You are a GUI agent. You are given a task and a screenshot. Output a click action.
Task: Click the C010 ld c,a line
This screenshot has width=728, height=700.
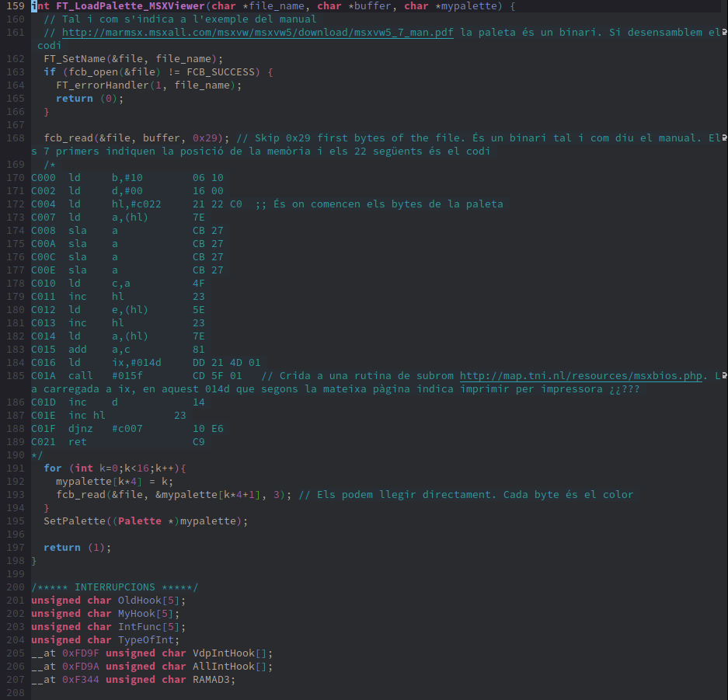coord(118,283)
